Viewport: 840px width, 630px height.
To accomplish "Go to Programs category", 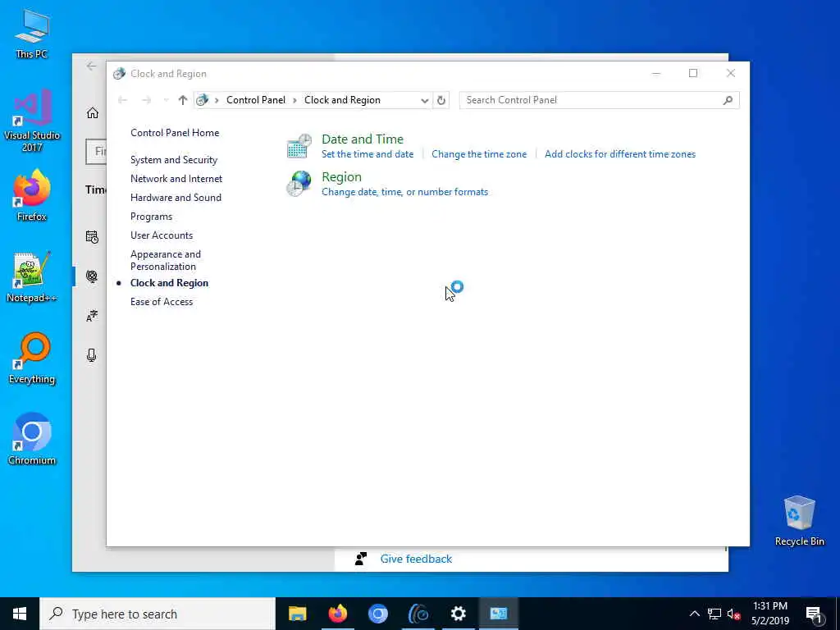I will point(151,217).
